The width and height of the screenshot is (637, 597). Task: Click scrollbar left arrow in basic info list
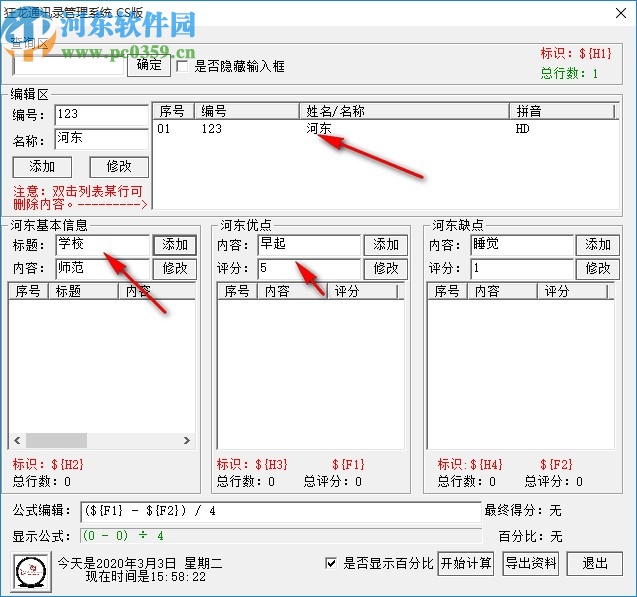point(17,440)
